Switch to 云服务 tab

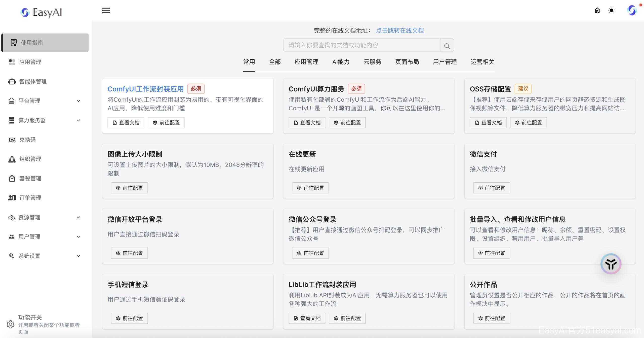[372, 62]
